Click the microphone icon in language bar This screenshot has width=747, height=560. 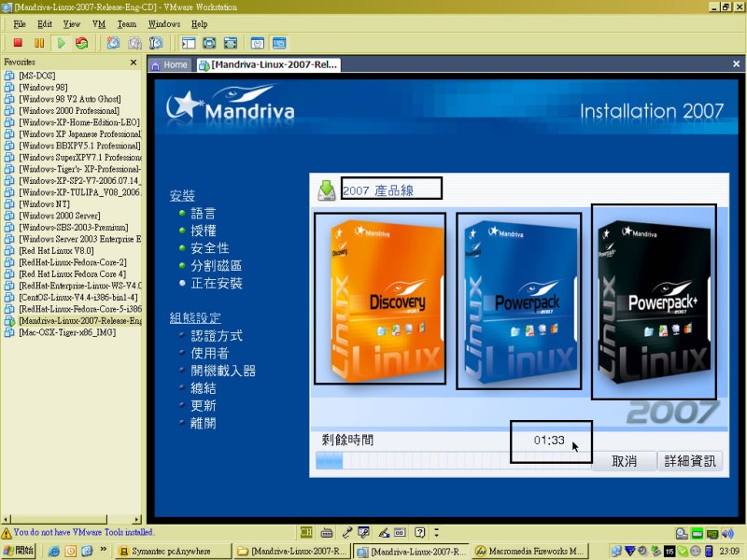click(346, 532)
